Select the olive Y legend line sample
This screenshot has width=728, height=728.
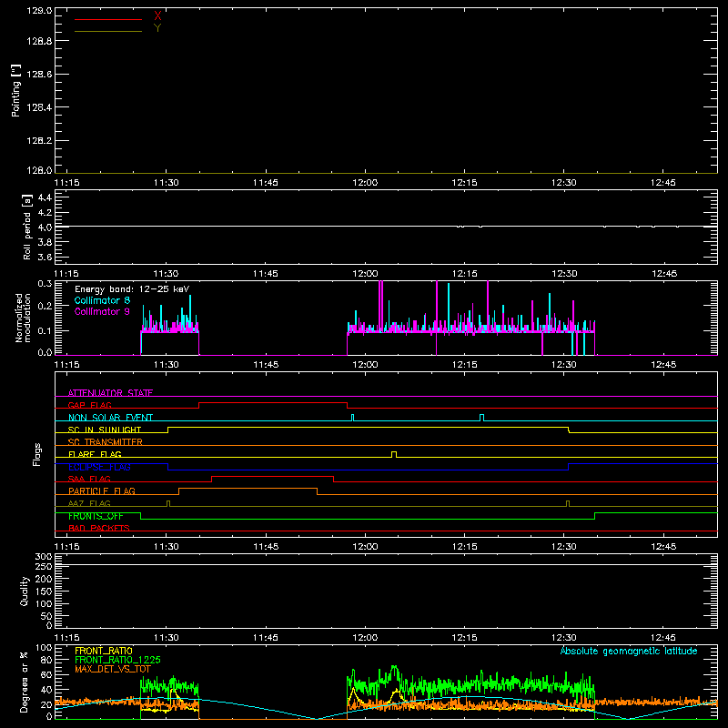(x=108, y=31)
